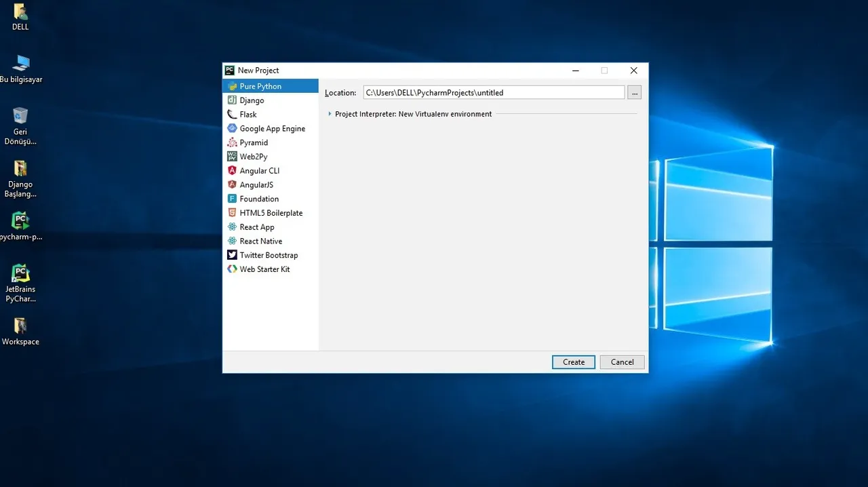Click the PyCharm logo in title bar

(230, 71)
